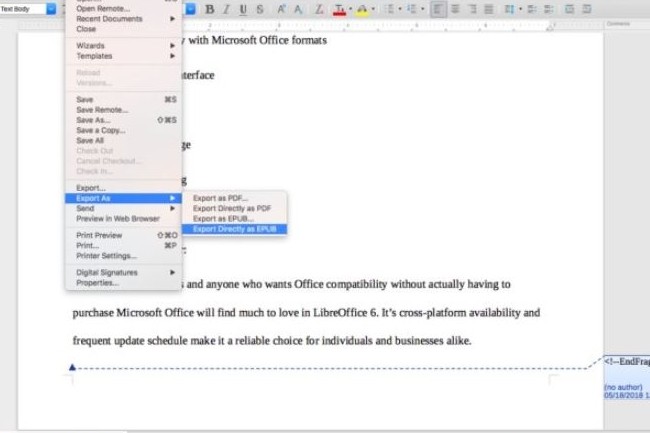Open highlighting color dropdown arrow
The image size is (650, 433).
(x=374, y=9)
